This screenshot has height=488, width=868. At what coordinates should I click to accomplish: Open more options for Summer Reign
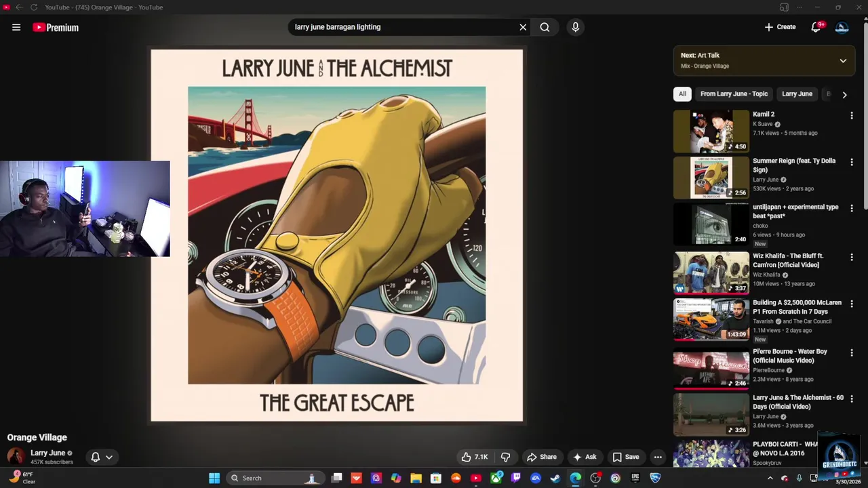point(852,162)
